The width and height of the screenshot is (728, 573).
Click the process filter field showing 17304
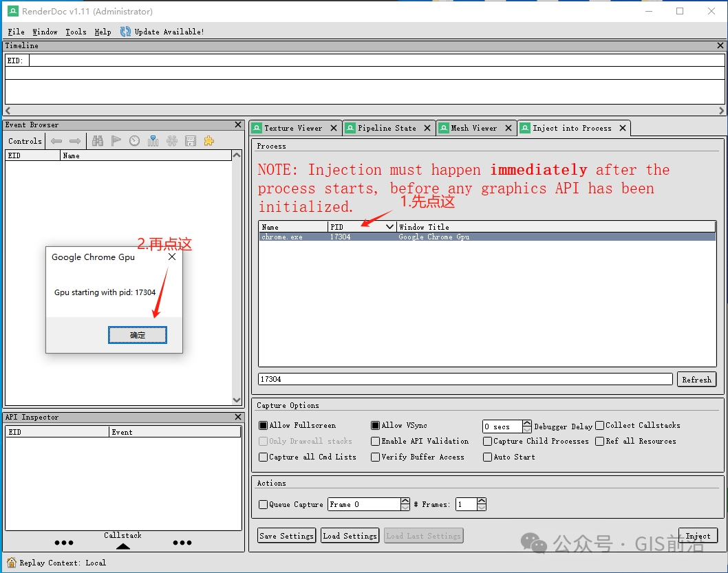[x=465, y=379]
